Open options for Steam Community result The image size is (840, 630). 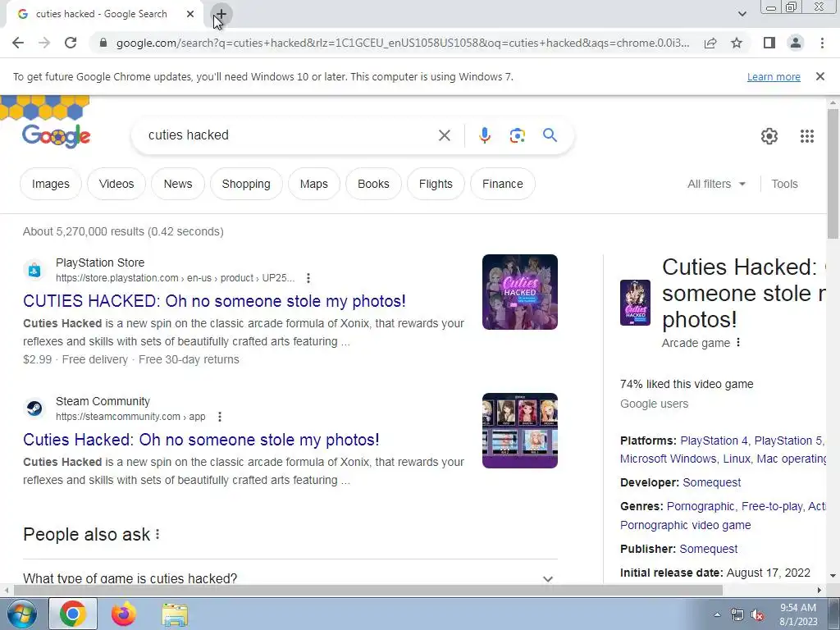tap(220, 417)
